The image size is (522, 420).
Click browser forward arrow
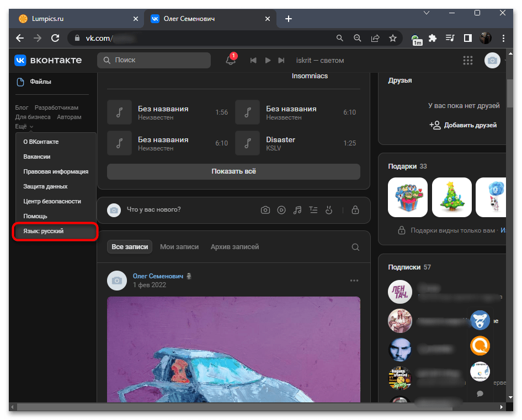coord(38,38)
